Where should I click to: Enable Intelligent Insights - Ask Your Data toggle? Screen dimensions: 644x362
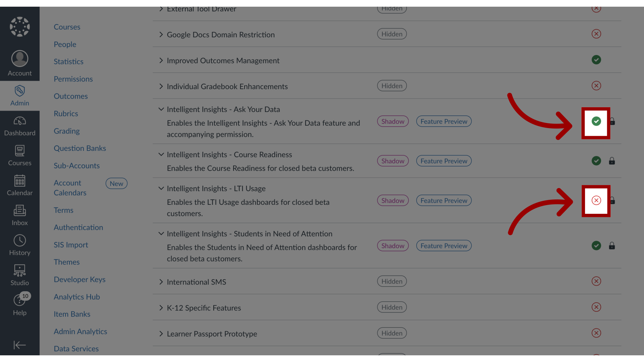(596, 121)
